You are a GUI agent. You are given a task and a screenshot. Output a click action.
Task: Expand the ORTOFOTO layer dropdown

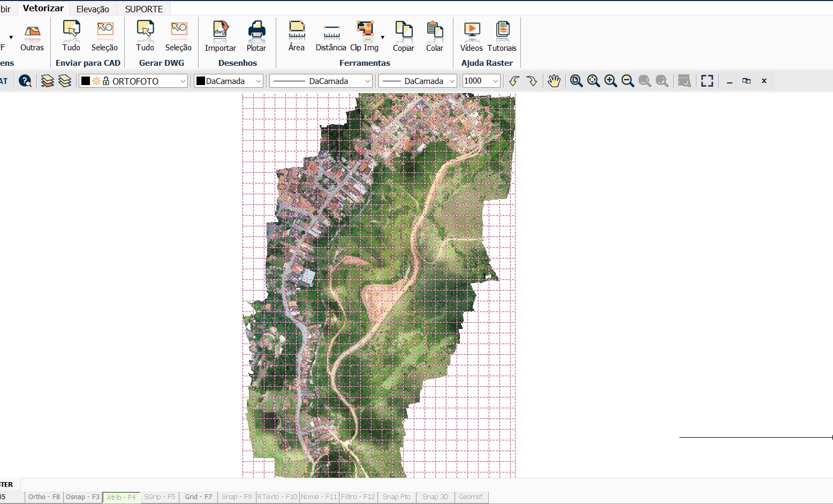point(183,81)
